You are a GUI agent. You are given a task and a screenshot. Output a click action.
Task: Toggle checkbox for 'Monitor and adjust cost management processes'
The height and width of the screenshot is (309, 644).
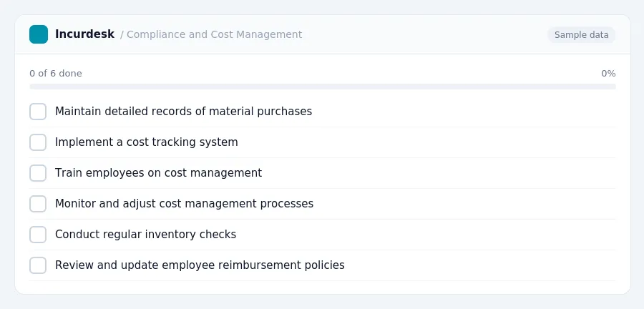pos(38,204)
